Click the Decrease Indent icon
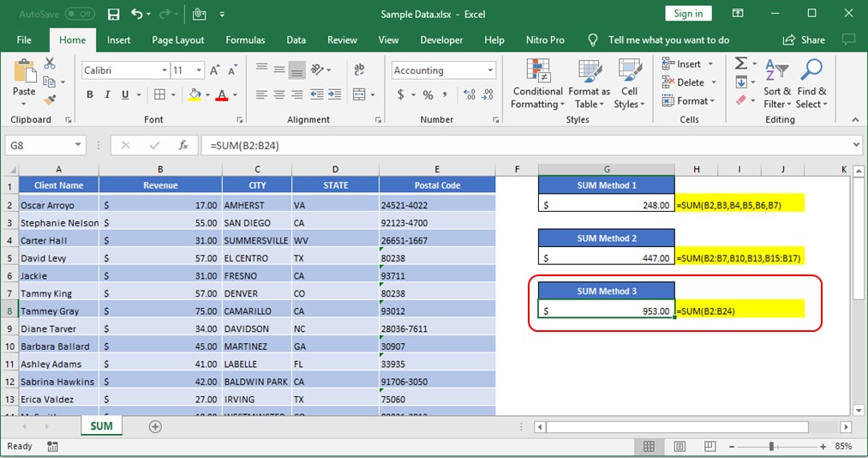Image resolution: width=868 pixels, height=458 pixels. point(317,94)
